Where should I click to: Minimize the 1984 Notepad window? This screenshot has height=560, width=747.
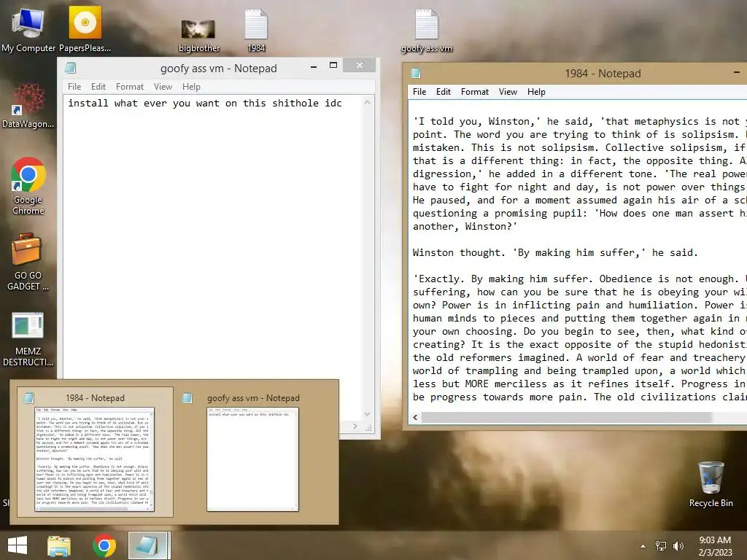coord(737,72)
